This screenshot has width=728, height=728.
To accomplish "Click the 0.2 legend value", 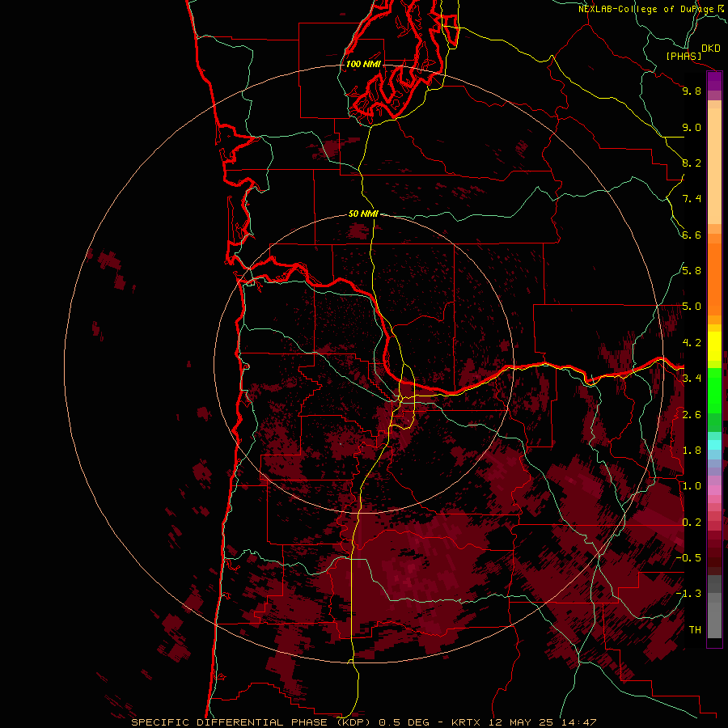I will pyautogui.click(x=692, y=523).
